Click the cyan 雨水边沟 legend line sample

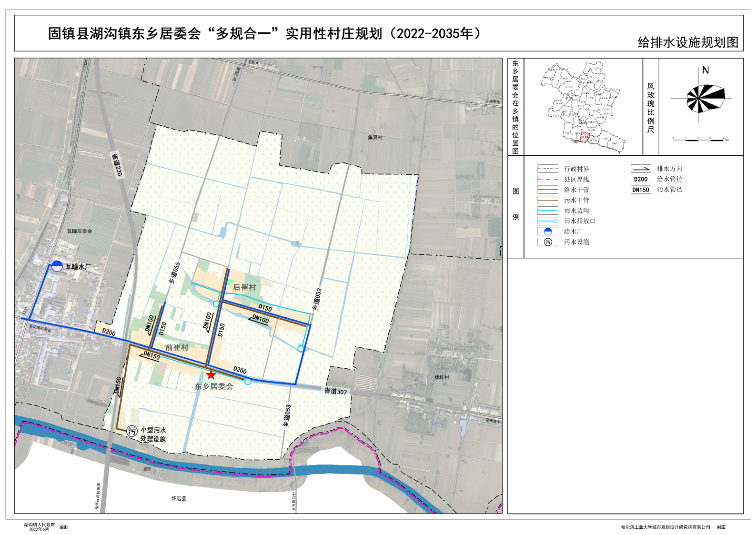[x=548, y=211]
